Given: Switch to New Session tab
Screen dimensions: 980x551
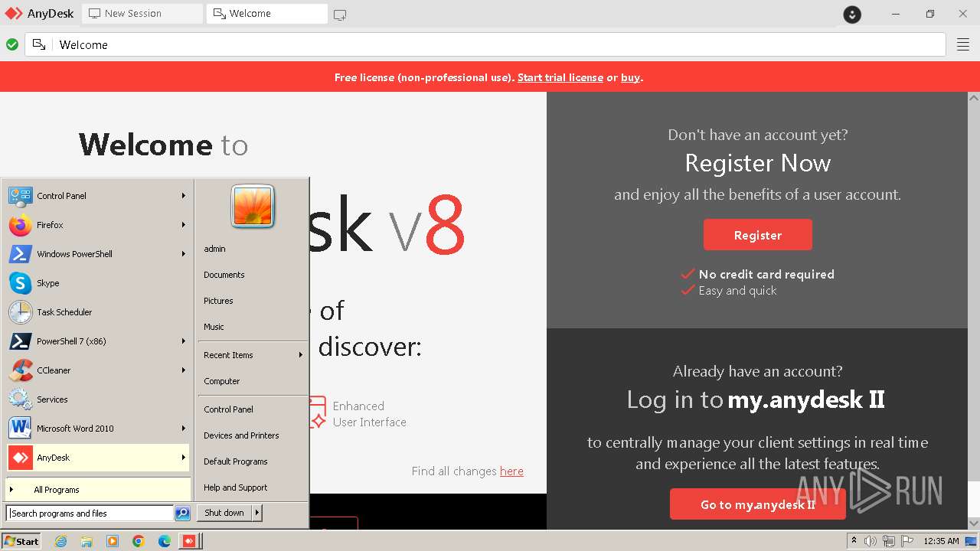Looking at the screenshot, I should [x=142, y=14].
